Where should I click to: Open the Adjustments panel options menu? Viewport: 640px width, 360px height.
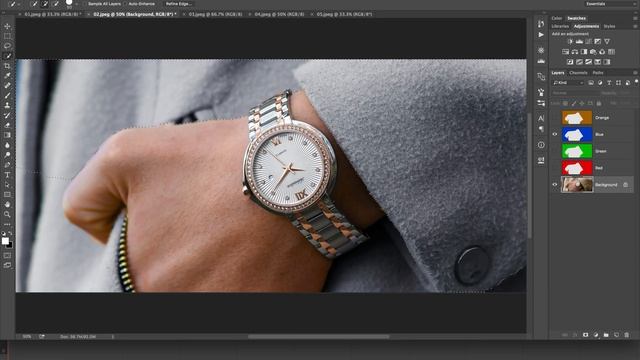tap(635, 26)
